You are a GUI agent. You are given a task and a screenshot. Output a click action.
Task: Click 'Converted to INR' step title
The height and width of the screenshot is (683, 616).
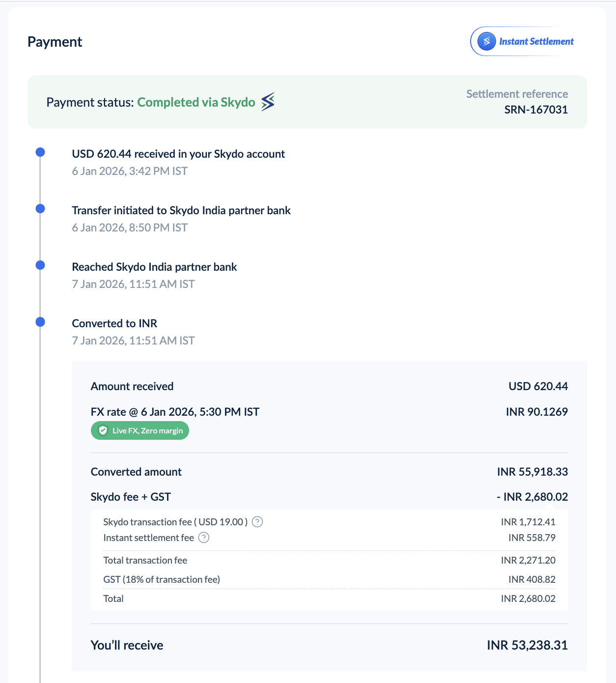click(114, 323)
